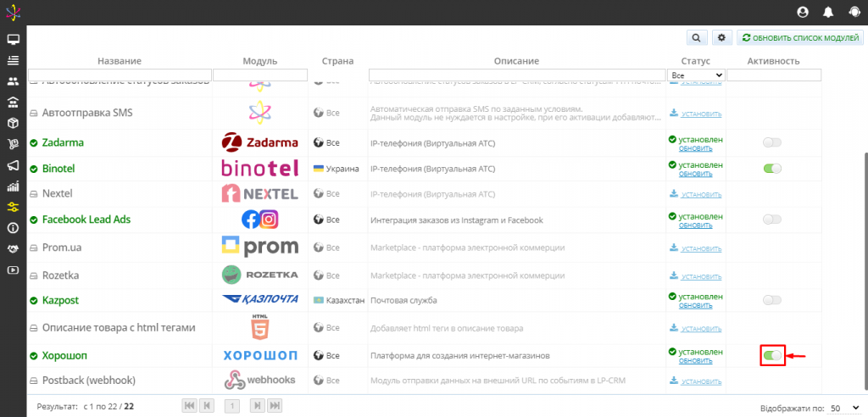868x417 pixels.
Task: Click установить link for Rozetka
Action: [701, 275]
